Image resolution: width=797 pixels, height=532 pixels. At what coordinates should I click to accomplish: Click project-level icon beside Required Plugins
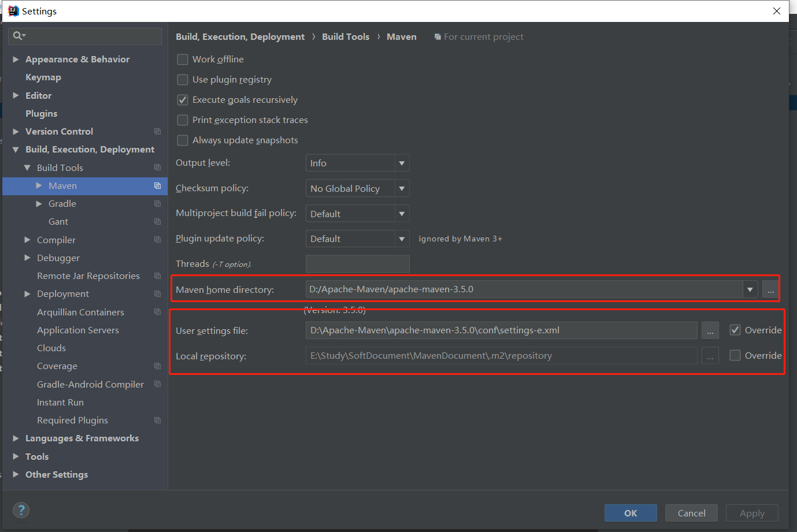click(157, 421)
